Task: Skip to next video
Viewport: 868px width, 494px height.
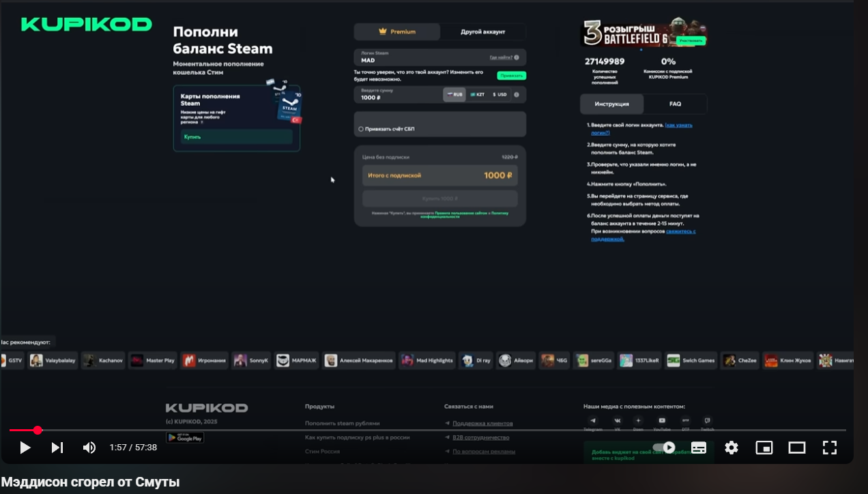Action: click(x=57, y=448)
